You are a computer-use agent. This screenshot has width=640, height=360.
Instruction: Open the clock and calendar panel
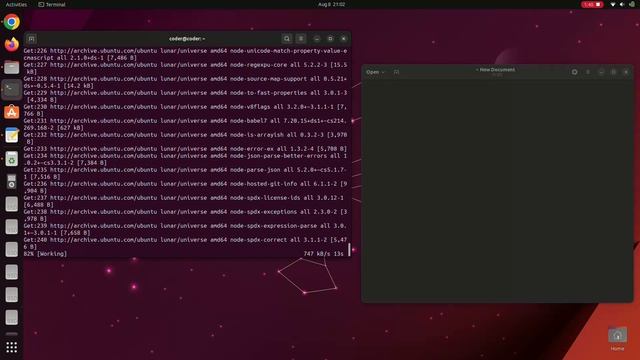coord(331,4)
